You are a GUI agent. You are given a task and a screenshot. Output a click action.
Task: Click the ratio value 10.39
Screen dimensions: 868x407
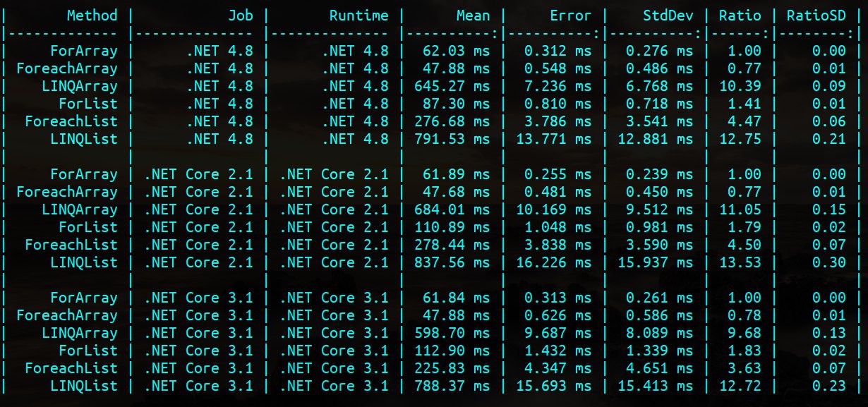(x=740, y=86)
